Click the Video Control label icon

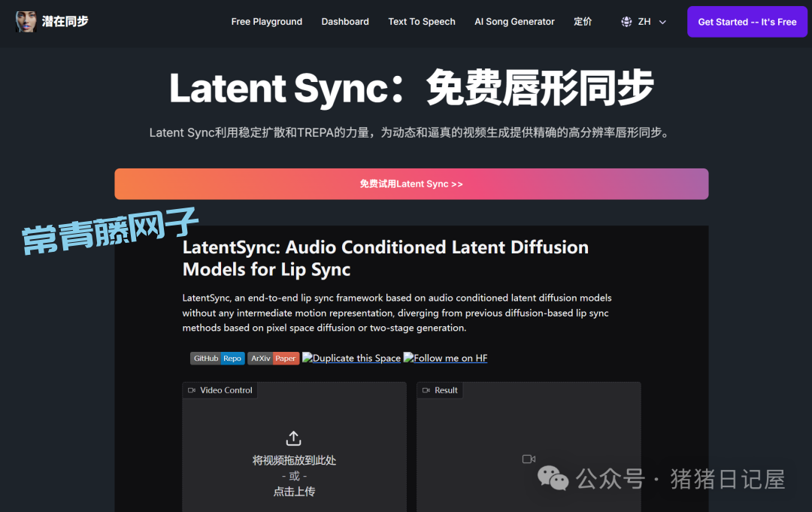pyautogui.click(x=192, y=390)
